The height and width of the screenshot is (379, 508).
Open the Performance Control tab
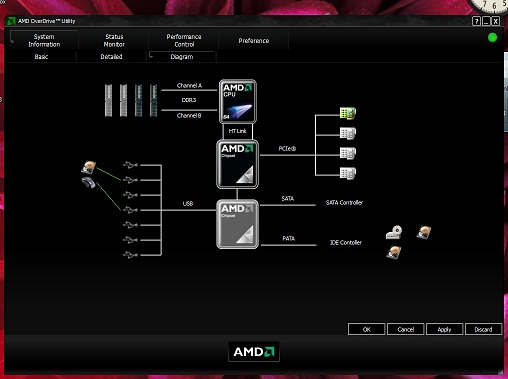click(x=184, y=40)
